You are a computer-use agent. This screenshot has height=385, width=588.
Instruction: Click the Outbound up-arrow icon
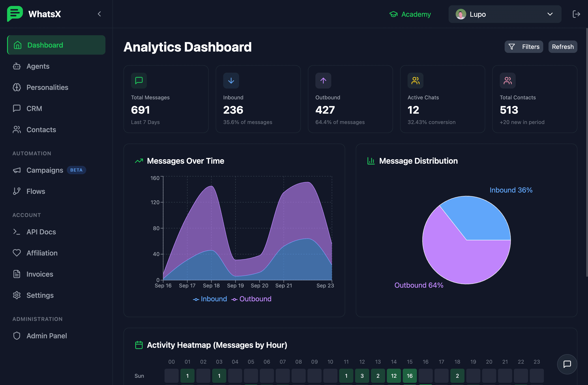pyautogui.click(x=323, y=80)
